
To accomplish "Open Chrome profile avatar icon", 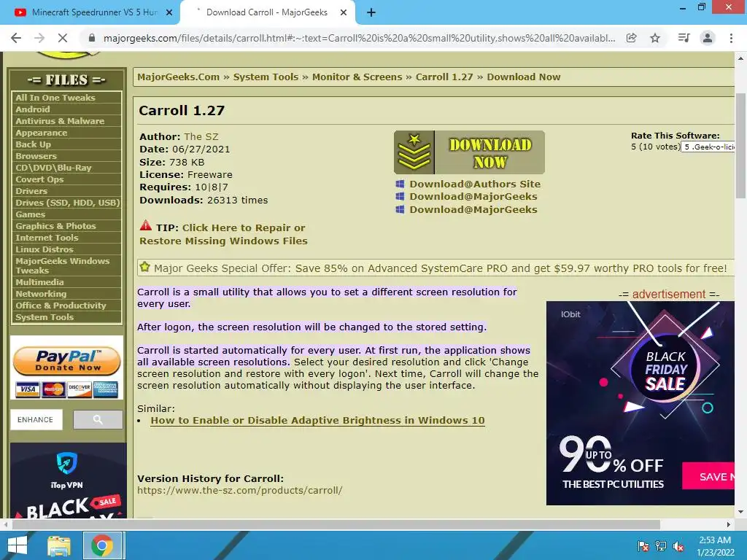I will [x=708, y=38].
